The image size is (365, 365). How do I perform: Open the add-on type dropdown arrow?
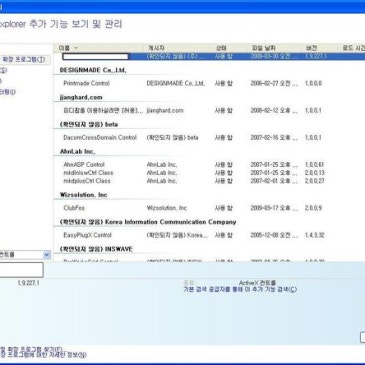point(47,255)
